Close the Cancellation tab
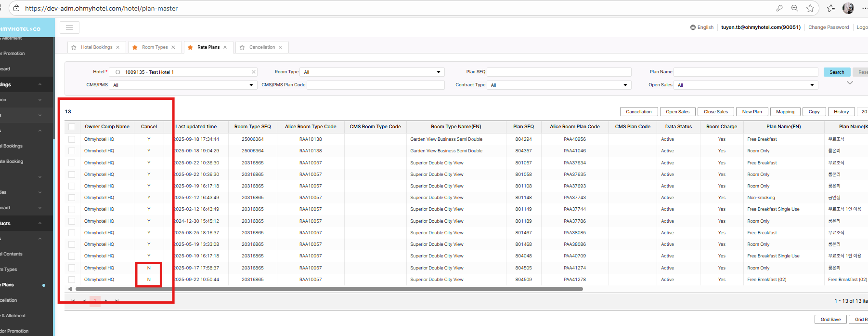Image resolution: width=868 pixels, height=336 pixels. 280,47
